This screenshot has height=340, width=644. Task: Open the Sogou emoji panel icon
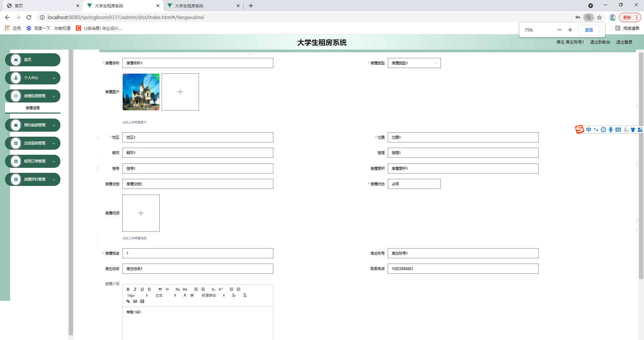[x=603, y=130]
